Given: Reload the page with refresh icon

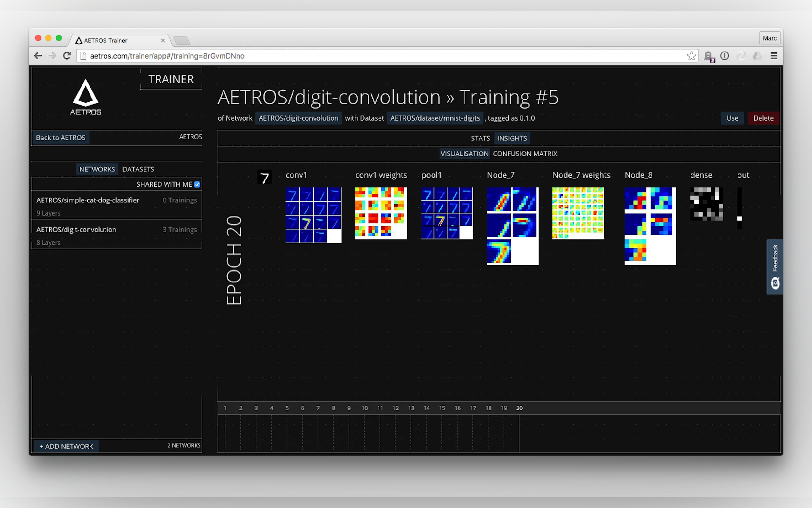Looking at the screenshot, I should (67, 56).
